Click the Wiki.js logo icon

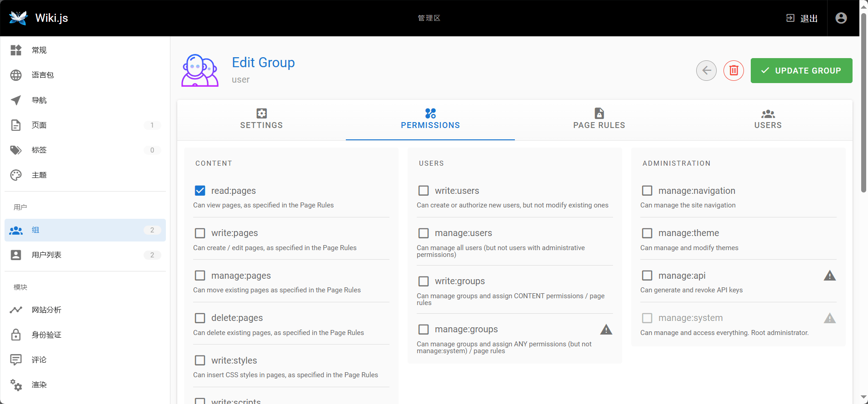pyautogui.click(x=18, y=18)
